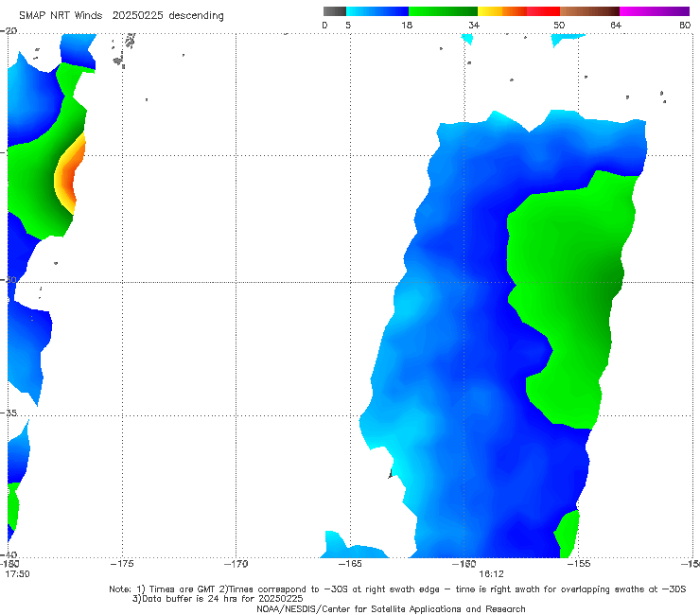Click the longitude label '-175'
Viewport: 700px width, 615px height.
(122, 563)
